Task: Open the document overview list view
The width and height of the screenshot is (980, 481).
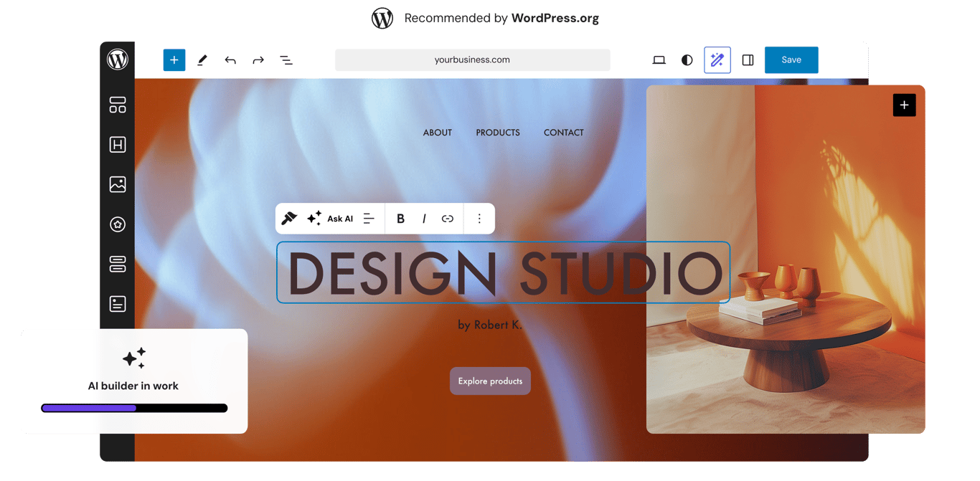Action: click(286, 60)
